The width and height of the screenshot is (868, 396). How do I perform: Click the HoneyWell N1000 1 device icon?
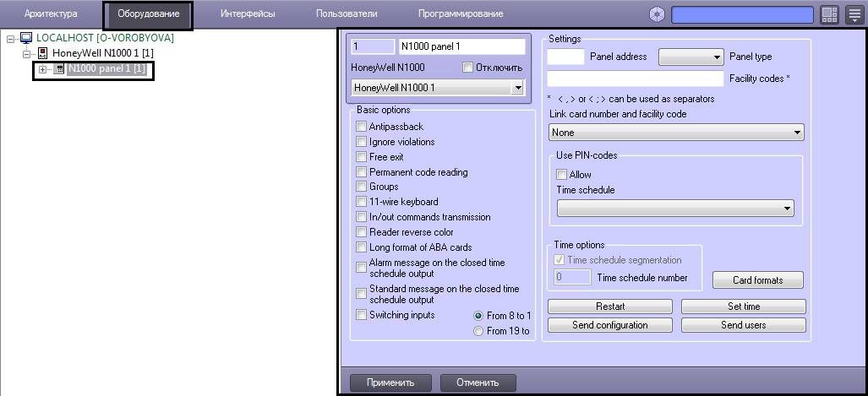pos(42,54)
